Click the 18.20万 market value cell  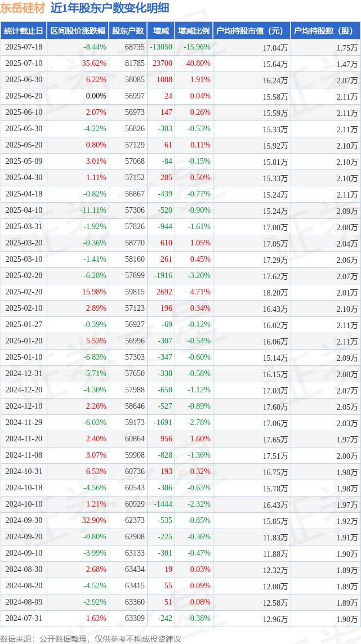coord(275,292)
